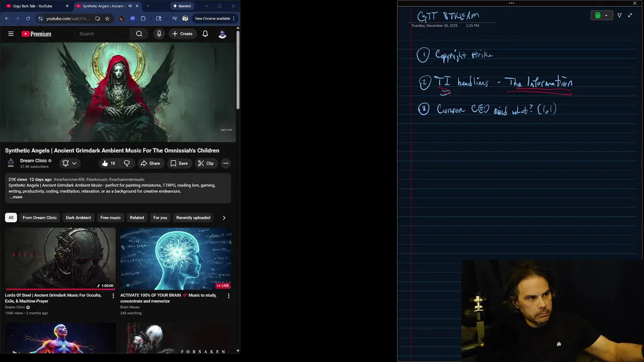Save the video to a playlist
Image resolution: width=644 pixels, height=362 pixels.
point(179,163)
